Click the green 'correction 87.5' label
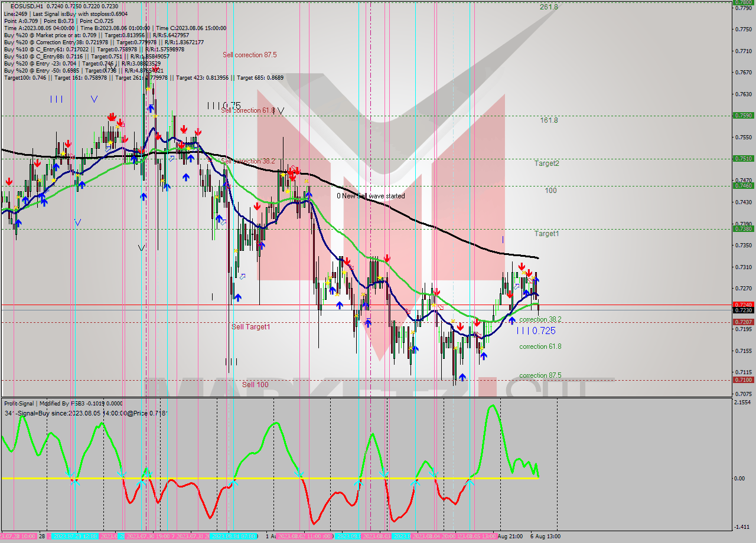The height and width of the screenshot is (543, 756). tap(540, 375)
